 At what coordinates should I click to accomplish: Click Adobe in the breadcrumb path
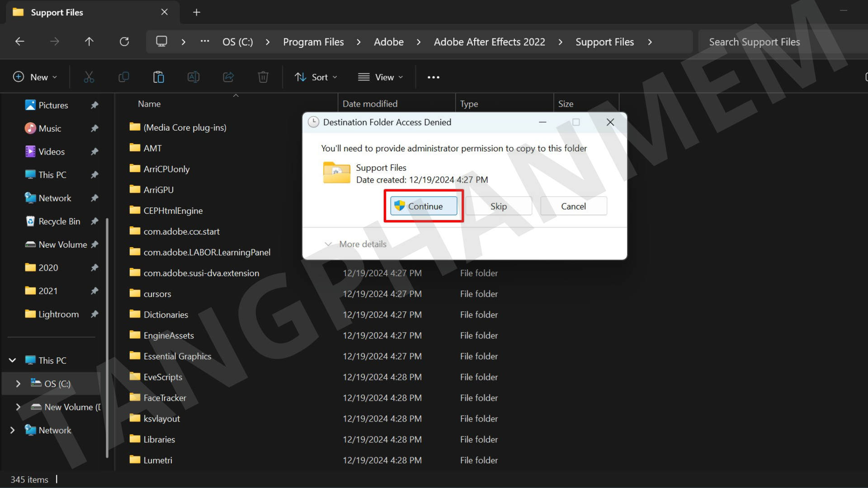point(388,42)
